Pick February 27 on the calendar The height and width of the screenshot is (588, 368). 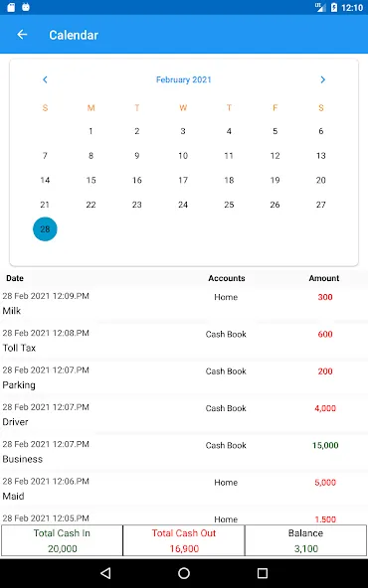(320, 205)
